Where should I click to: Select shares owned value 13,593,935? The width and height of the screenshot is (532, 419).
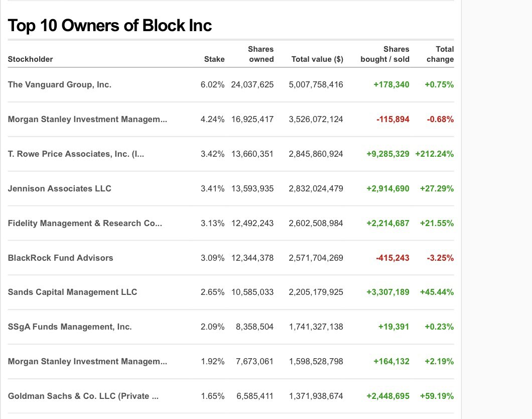(252, 188)
